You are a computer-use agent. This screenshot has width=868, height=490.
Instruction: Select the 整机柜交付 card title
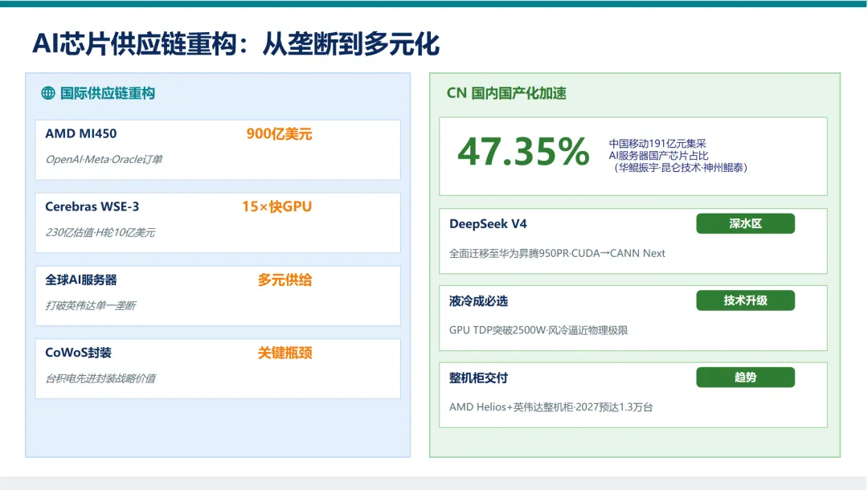pos(478,378)
